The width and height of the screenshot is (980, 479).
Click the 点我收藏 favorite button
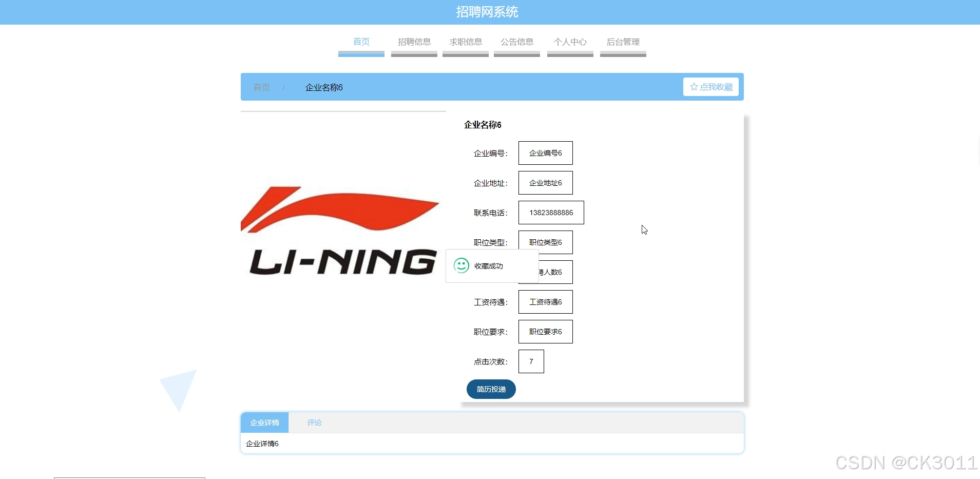click(711, 87)
